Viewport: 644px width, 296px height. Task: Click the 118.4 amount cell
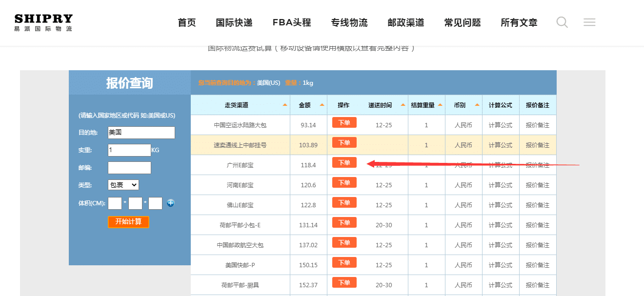[x=308, y=165]
